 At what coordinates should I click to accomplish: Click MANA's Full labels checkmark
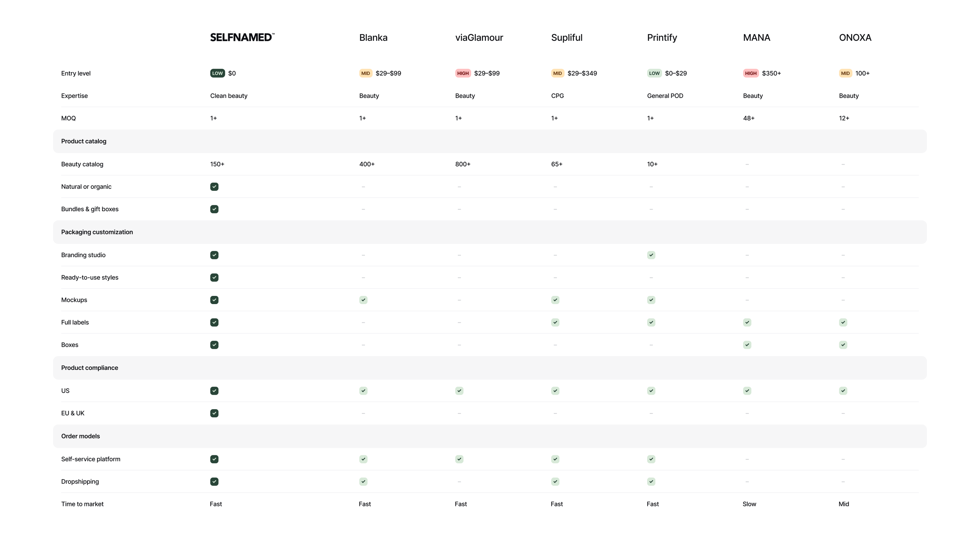[x=747, y=323]
